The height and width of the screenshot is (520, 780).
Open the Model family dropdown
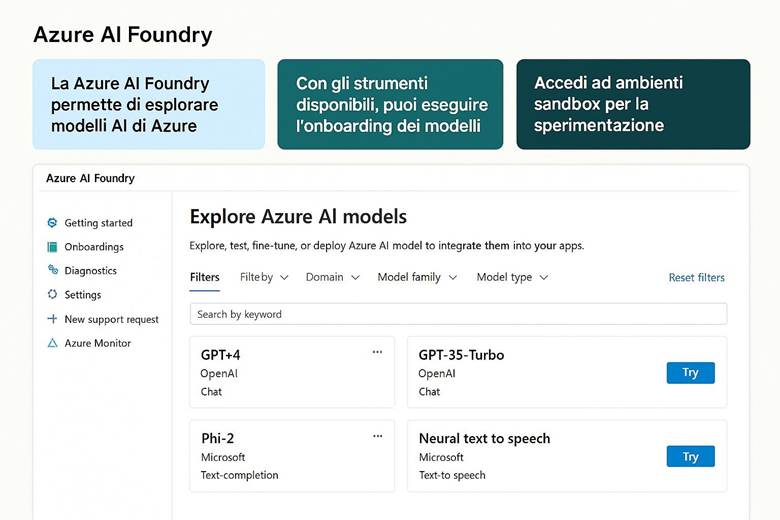(417, 277)
